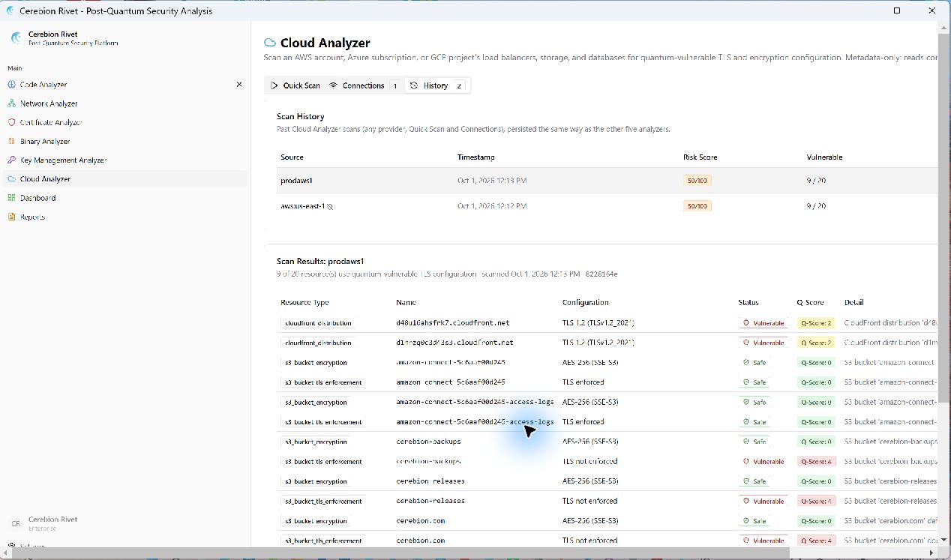951x560 pixels.
Task: Click the Quick Scan play icon
Action: 274,85
